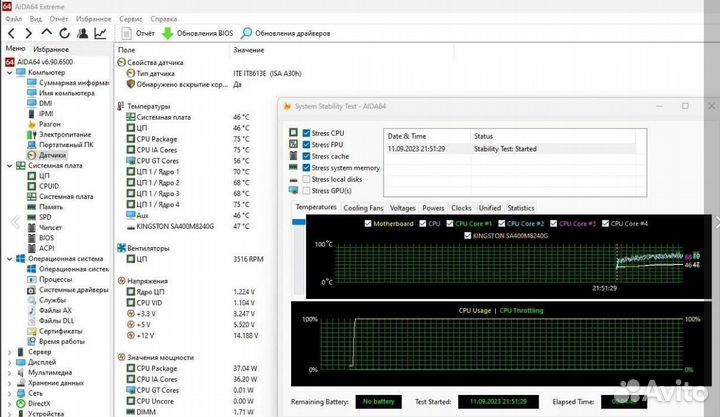Toggle Motherboard graph checkbox
Screen dimensions: 720x417
368,224
